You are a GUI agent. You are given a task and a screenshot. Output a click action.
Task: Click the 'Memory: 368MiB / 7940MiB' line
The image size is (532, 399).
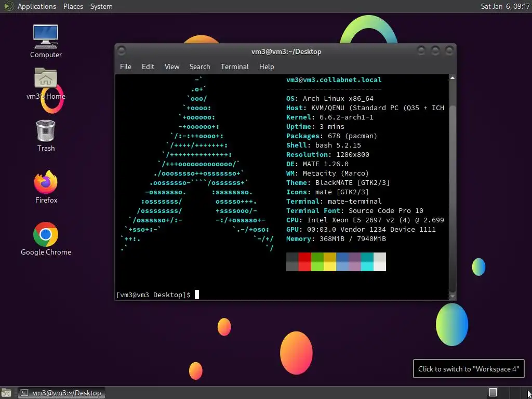click(x=336, y=239)
